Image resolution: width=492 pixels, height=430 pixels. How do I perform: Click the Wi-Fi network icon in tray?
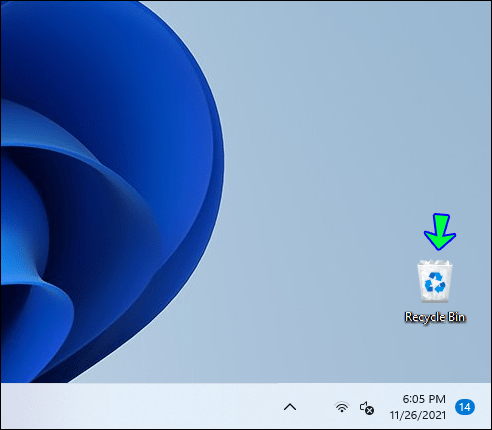pyautogui.click(x=342, y=407)
